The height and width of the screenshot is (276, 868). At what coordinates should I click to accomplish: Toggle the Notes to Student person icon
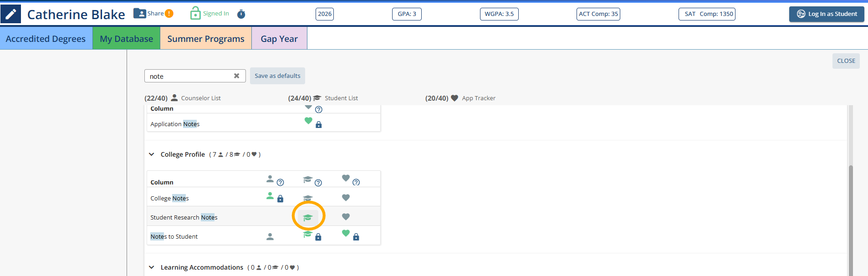[270, 236]
